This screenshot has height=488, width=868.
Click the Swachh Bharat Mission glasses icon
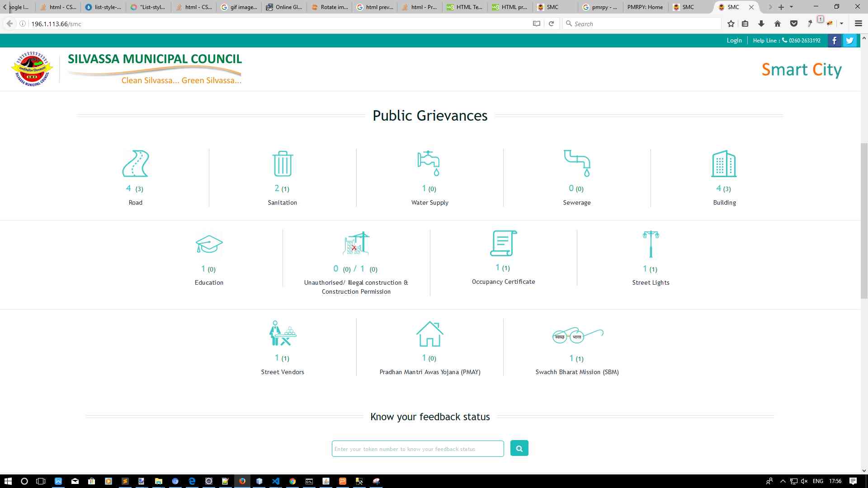coord(577,335)
